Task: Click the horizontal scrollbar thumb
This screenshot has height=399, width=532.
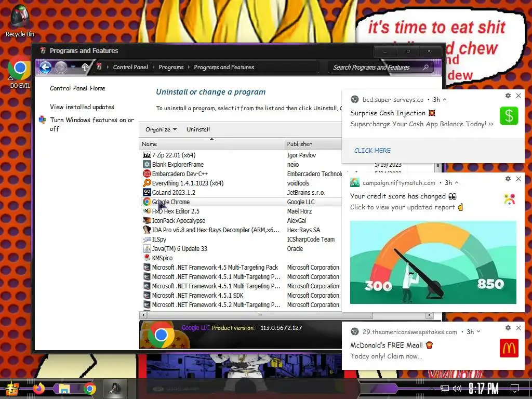Action: tap(260, 315)
